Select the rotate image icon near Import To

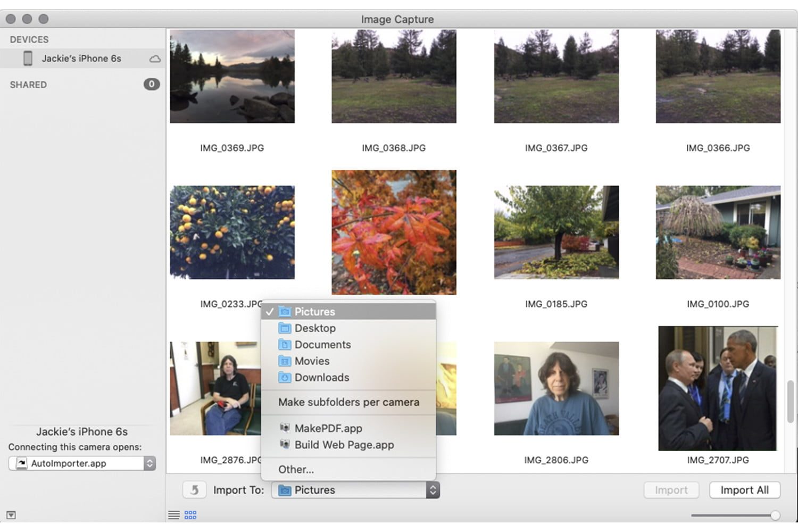194,489
